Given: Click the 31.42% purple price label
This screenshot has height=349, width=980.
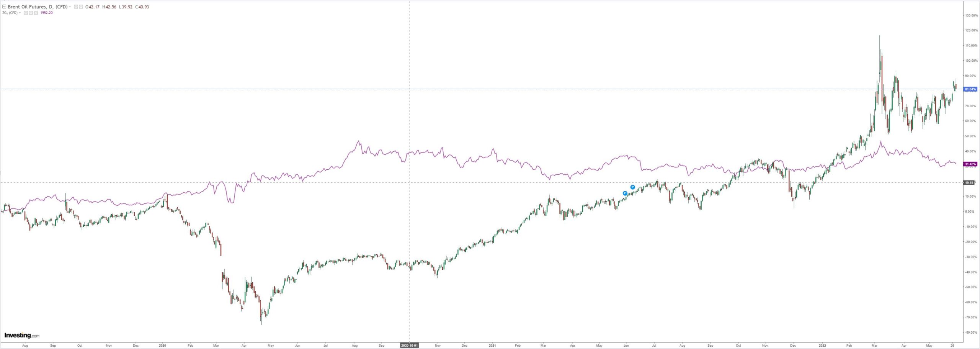Looking at the screenshot, I should click(970, 164).
